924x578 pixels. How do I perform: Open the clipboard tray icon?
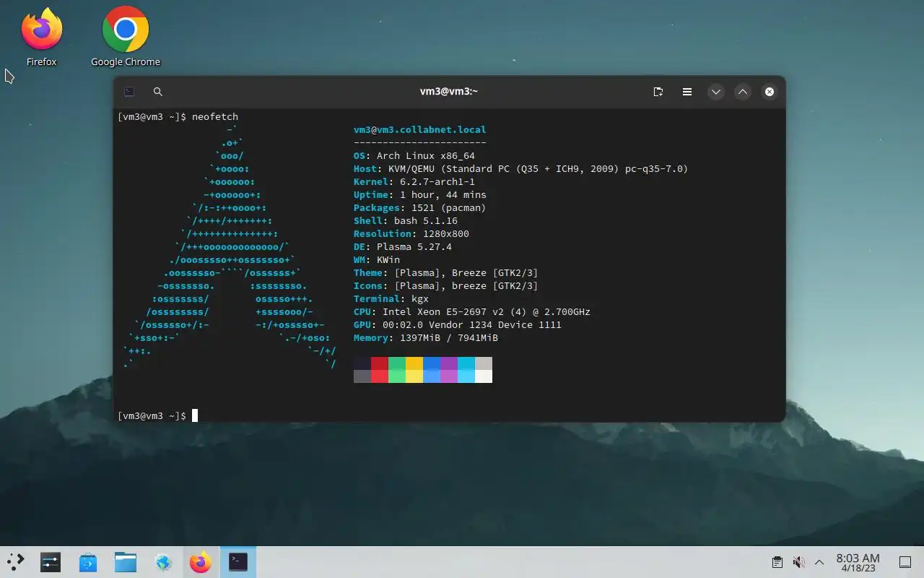tap(777, 562)
